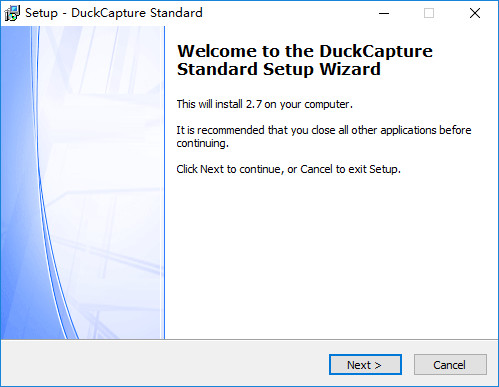Click the blank white area below the instructions

(x=330, y=257)
